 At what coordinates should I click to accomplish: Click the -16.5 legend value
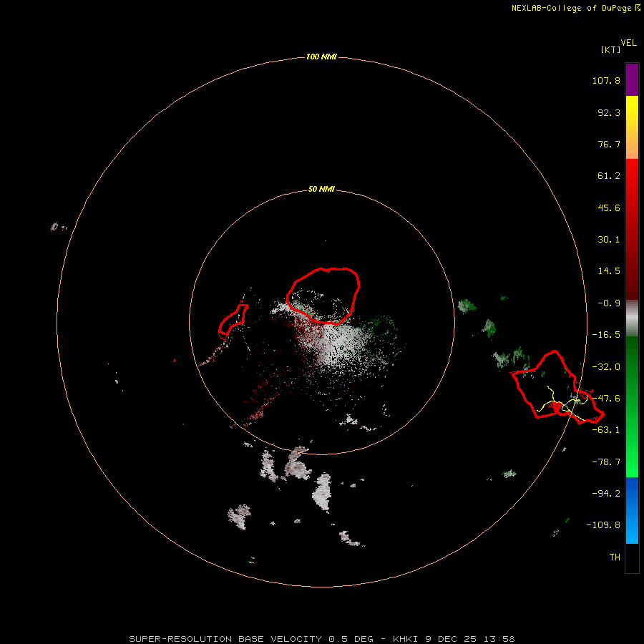click(x=606, y=335)
